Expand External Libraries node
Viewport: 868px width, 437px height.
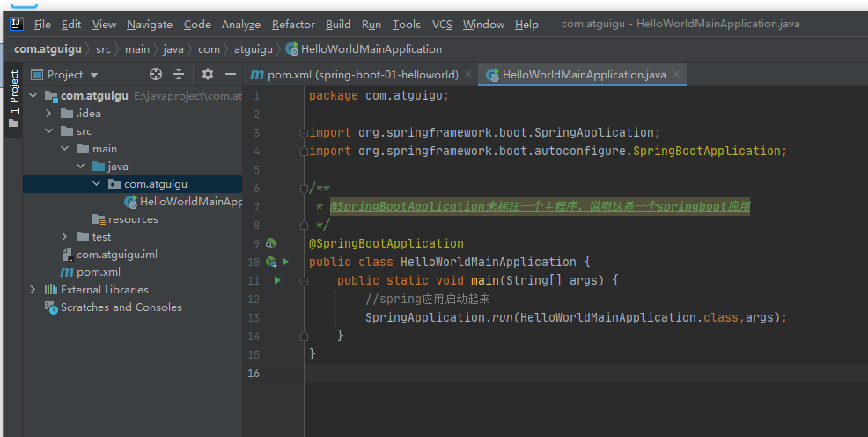click(x=33, y=290)
